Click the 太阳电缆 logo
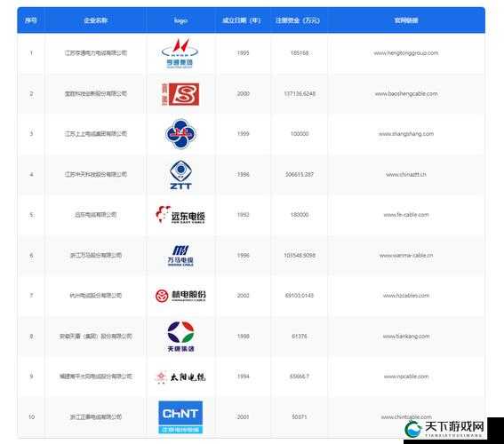 click(x=180, y=377)
